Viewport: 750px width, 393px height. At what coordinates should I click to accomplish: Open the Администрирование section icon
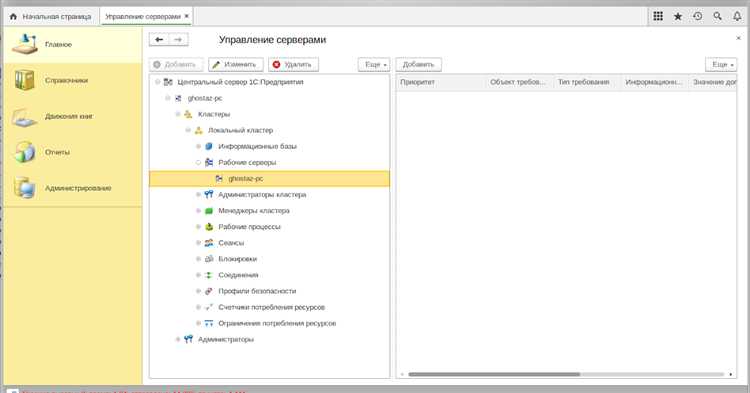[x=24, y=187]
